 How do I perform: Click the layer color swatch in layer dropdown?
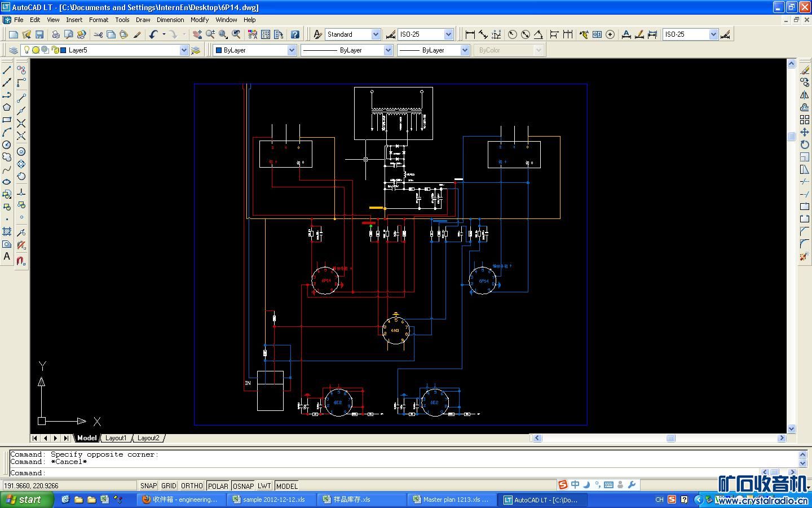tap(64, 50)
